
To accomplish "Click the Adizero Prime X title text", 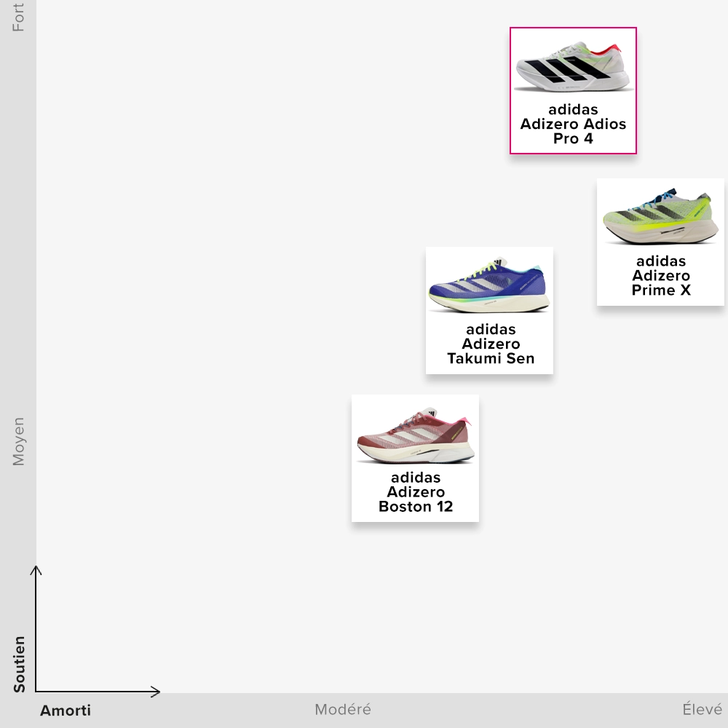I will tap(660, 275).
